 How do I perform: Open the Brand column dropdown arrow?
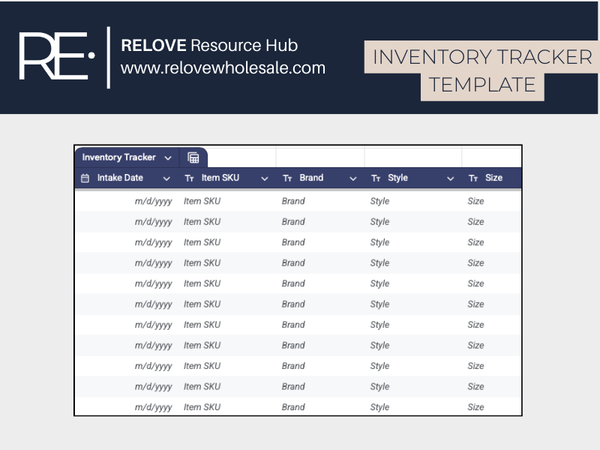(x=354, y=178)
